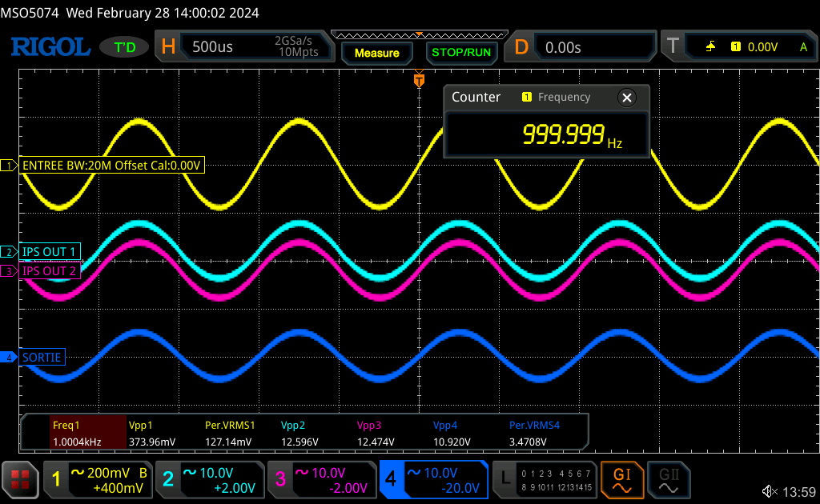This screenshot has height=504, width=820.
Task: Open the RIGOL logo menu
Action: [x=50, y=47]
